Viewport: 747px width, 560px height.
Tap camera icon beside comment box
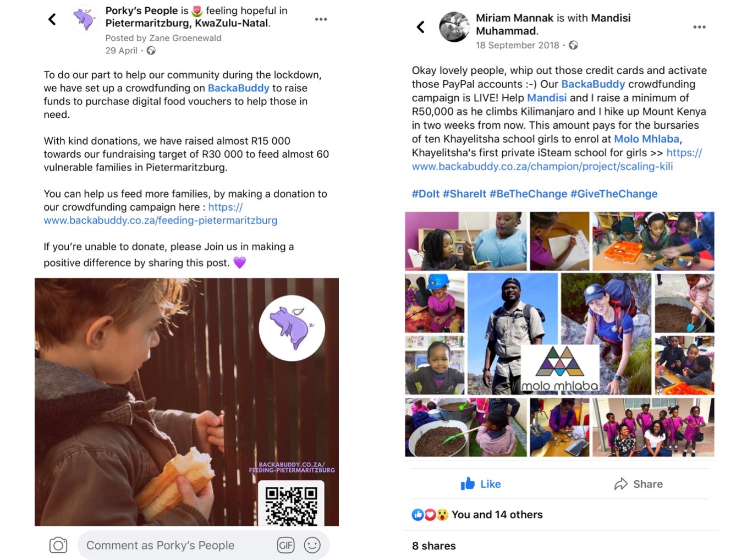58,545
